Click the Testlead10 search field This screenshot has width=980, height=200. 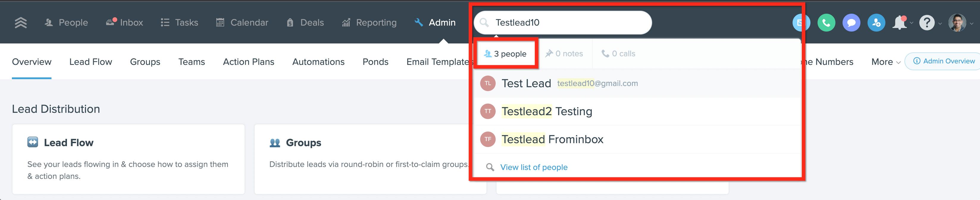562,22
